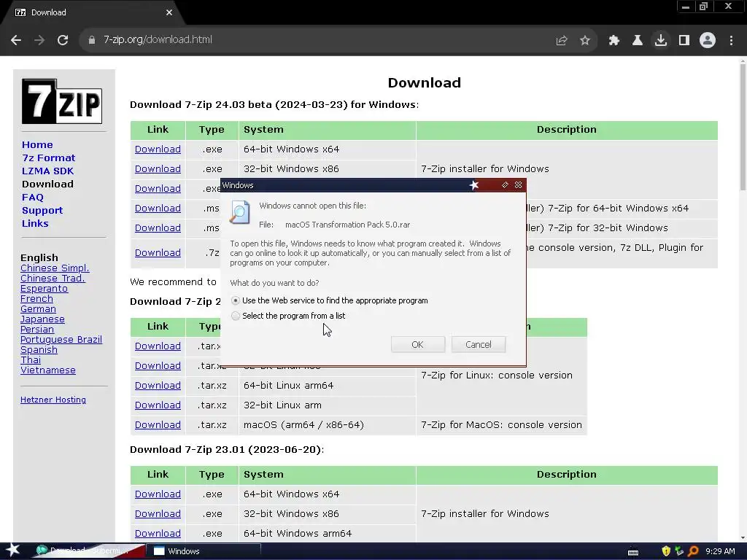Open the Links sidebar entry
Screen dimensions: 747x560
pyautogui.click(x=35, y=223)
